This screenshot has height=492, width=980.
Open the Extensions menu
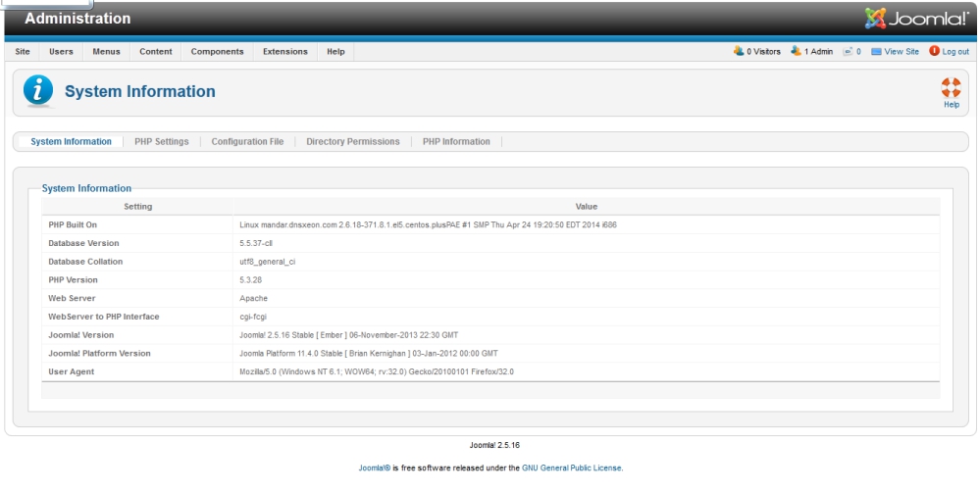(285, 51)
